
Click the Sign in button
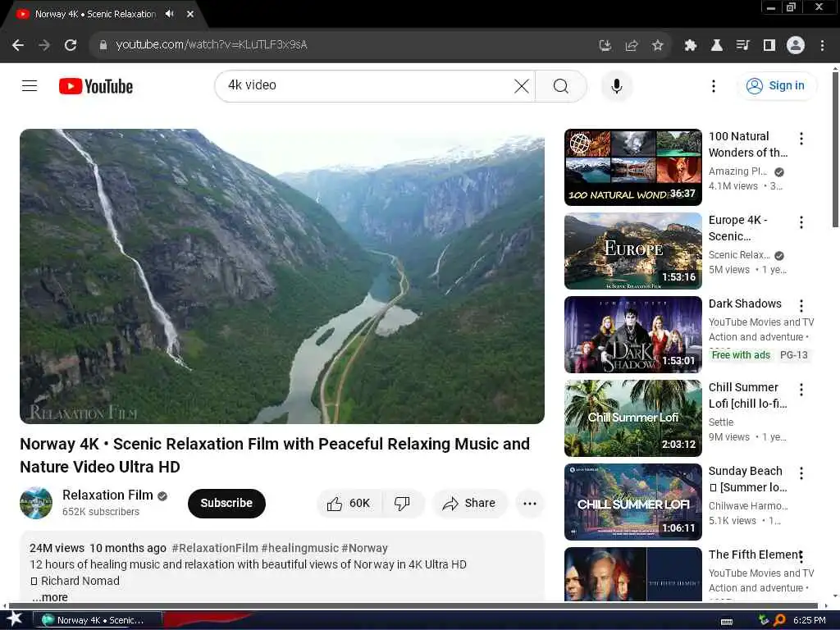click(x=777, y=85)
